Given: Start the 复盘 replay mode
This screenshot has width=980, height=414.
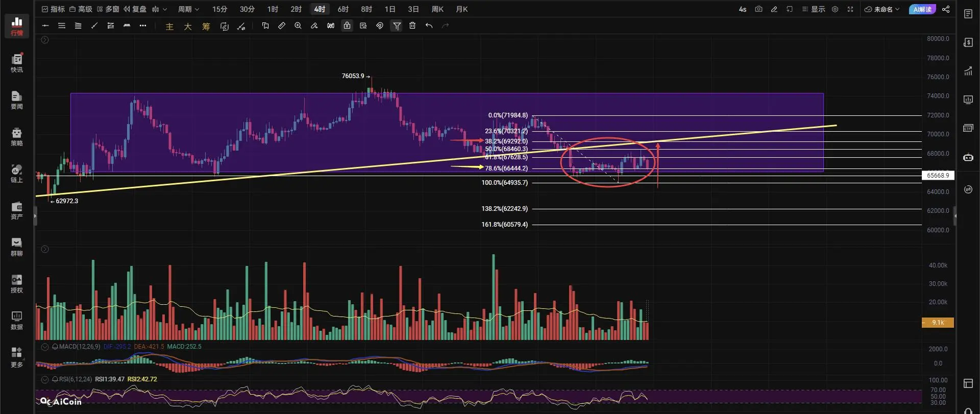Looking at the screenshot, I should [135, 9].
